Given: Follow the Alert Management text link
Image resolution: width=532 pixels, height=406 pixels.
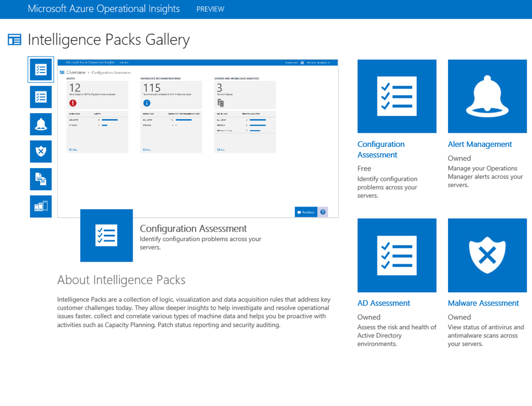Looking at the screenshot, I should click(480, 144).
